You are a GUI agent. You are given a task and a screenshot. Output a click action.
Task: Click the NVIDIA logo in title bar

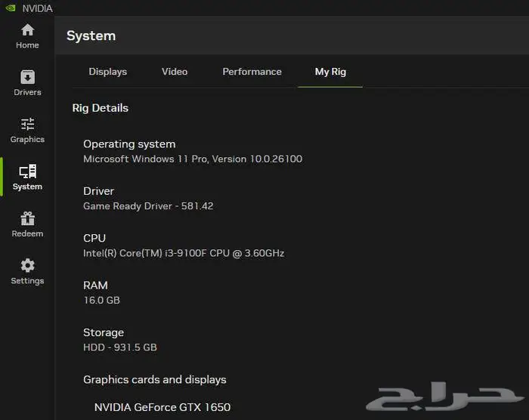[10, 8]
